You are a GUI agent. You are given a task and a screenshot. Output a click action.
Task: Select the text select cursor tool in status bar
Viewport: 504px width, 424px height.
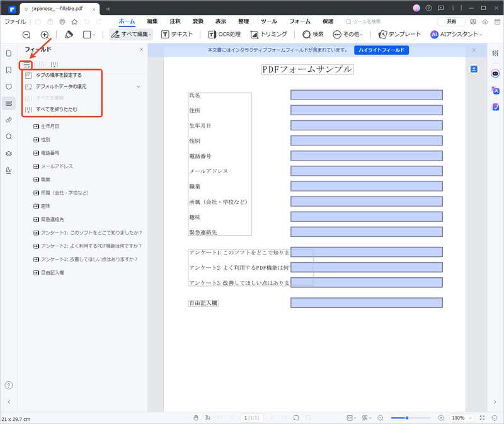click(208, 418)
